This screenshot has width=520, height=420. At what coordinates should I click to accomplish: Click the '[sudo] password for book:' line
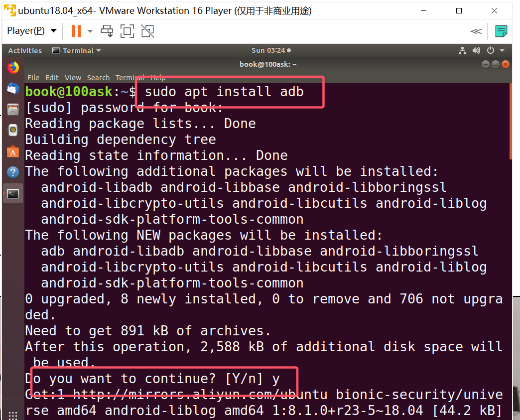point(124,108)
